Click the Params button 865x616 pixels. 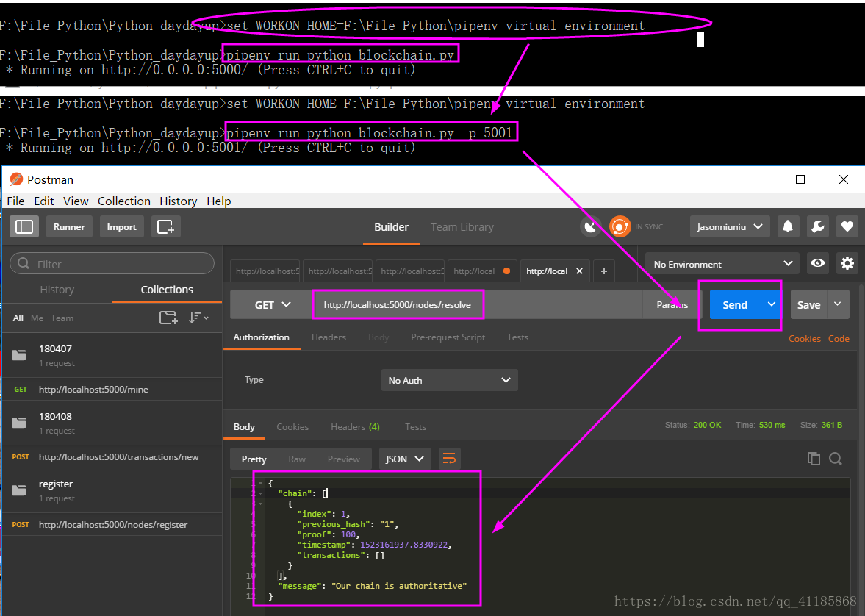tap(672, 304)
